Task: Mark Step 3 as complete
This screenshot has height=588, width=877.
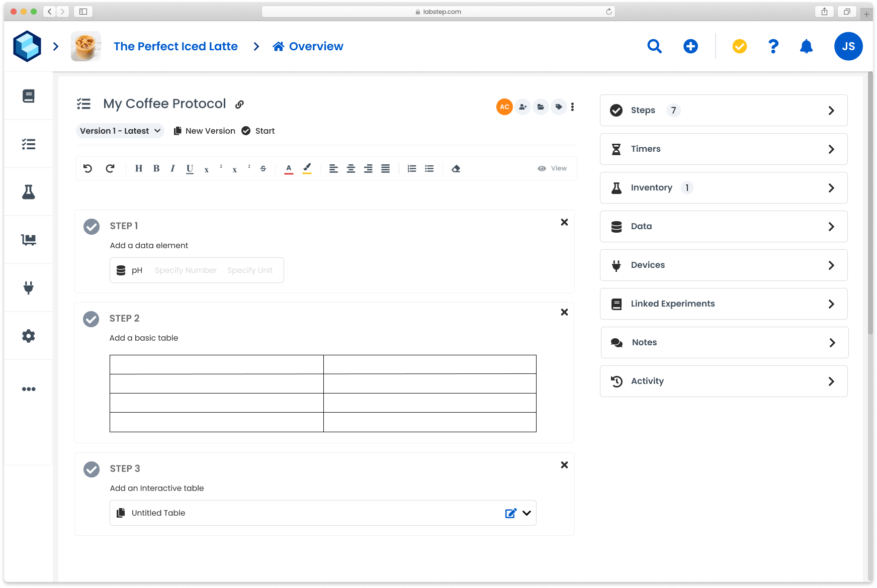Action: pyautogui.click(x=91, y=469)
